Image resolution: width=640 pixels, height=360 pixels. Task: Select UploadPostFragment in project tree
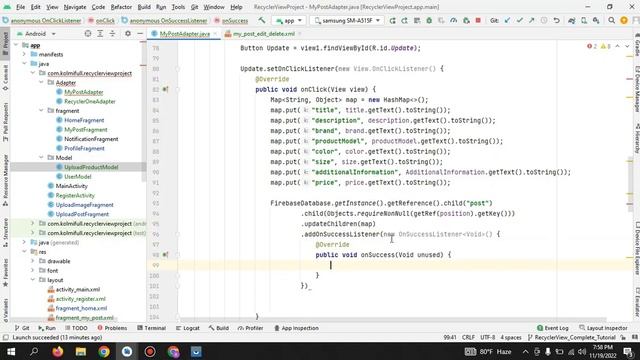pyautogui.click(x=82, y=214)
